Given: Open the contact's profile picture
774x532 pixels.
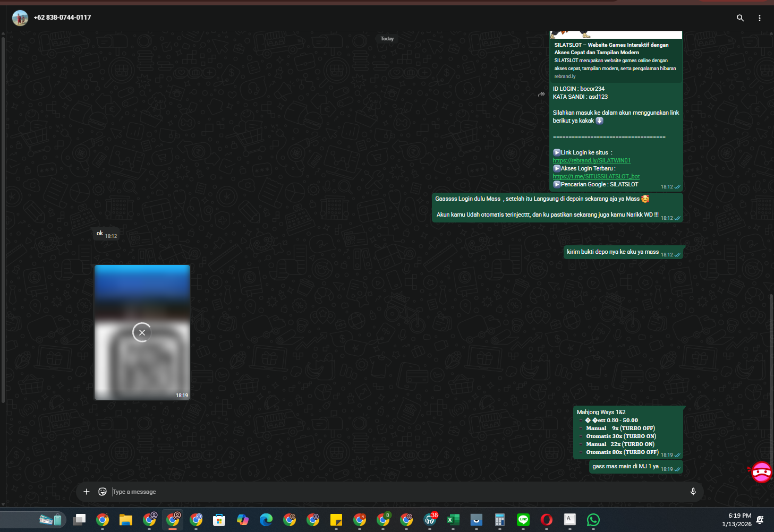Looking at the screenshot, I should 20,18.
